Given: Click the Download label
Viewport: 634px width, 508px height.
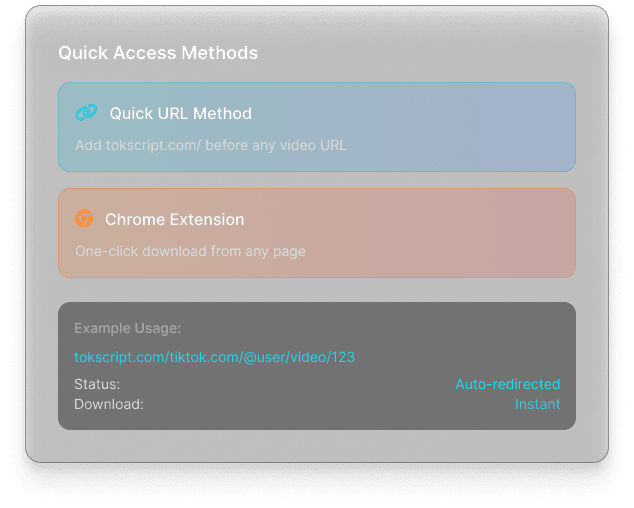Looking at the screenshot, I should click(109, 404).
